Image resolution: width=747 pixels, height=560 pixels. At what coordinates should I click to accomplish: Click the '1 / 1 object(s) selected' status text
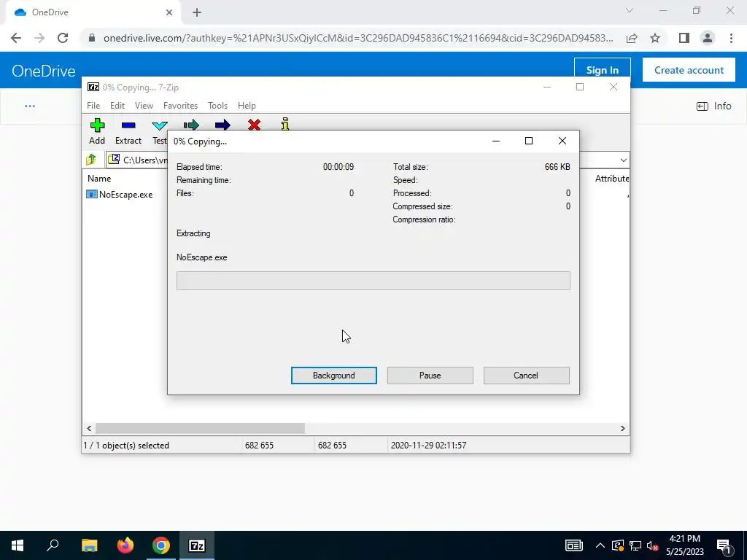(126, 446)
